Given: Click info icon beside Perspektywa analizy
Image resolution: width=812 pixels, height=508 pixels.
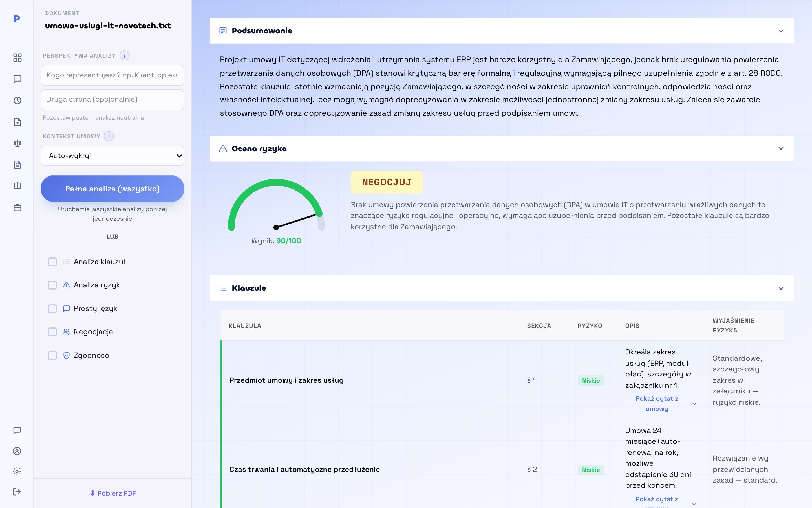Looking at the screenshot, I should pos(125,55).
